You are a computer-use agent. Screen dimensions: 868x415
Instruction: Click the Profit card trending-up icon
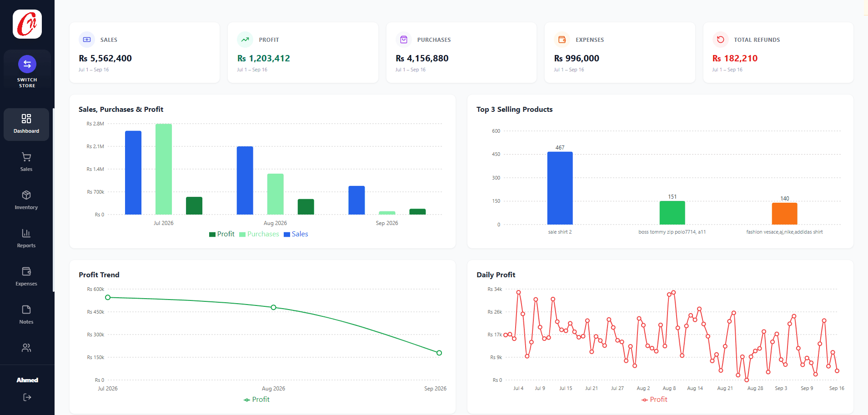coord(245,40)
